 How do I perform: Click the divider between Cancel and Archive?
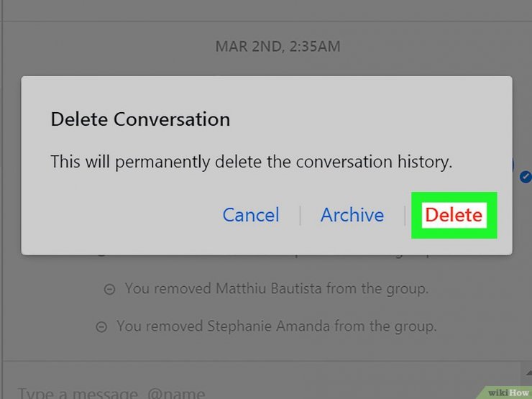(x=301, y=216)
